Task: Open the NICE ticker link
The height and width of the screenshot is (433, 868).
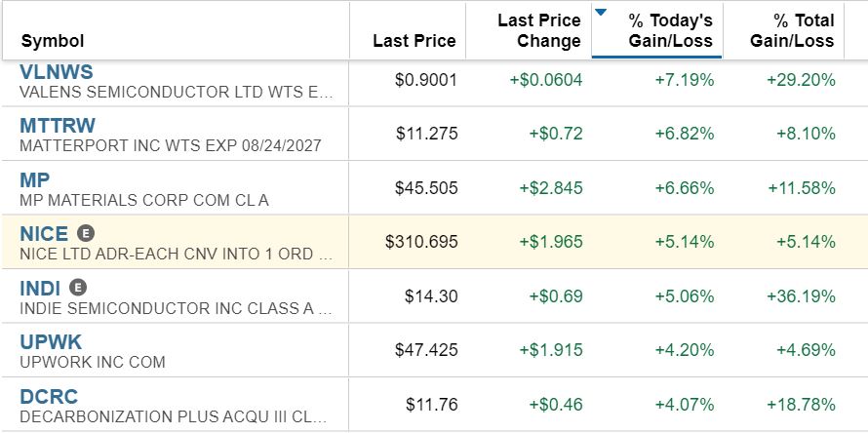Action: click(x=44, y=234)
